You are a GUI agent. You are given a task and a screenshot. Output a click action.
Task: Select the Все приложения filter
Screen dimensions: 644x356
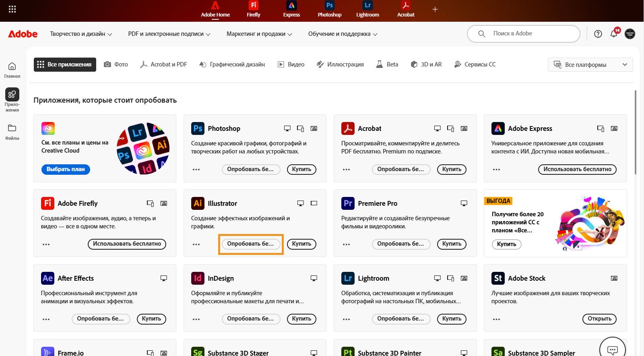click(x=65, y=64)
